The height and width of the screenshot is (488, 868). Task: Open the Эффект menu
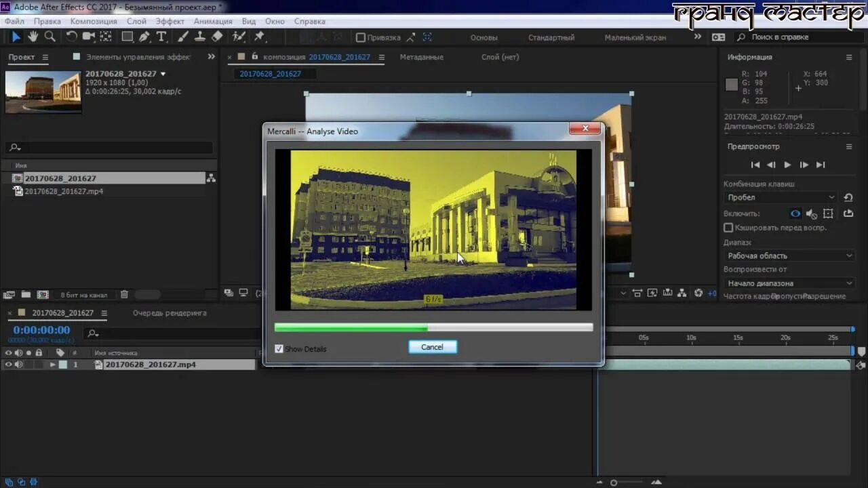[x=170, y=21]
